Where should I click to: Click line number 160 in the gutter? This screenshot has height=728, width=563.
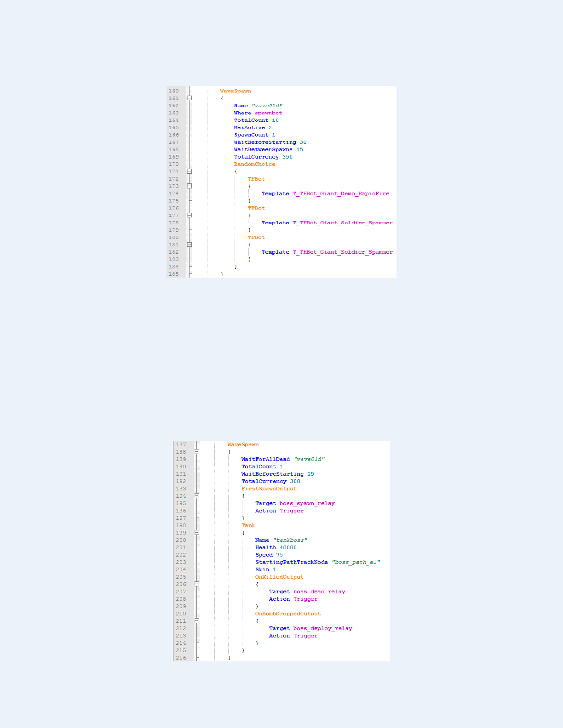point(173,91)
